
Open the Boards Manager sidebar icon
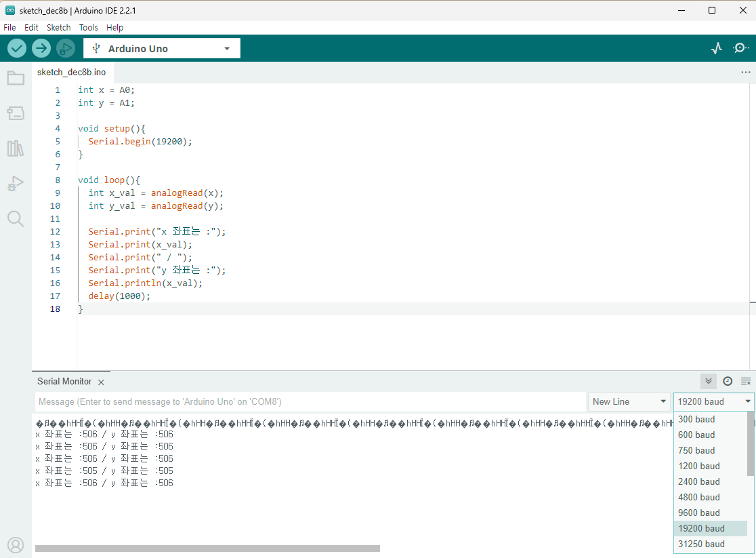(x=16, y=113)
